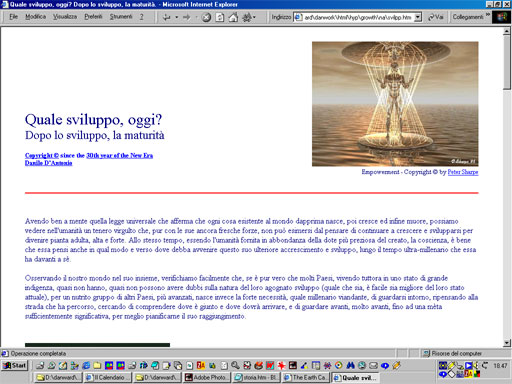Click the binoculars icon in quick launch
This screenshot has height=384, width=512.
(x=350, y=365)
